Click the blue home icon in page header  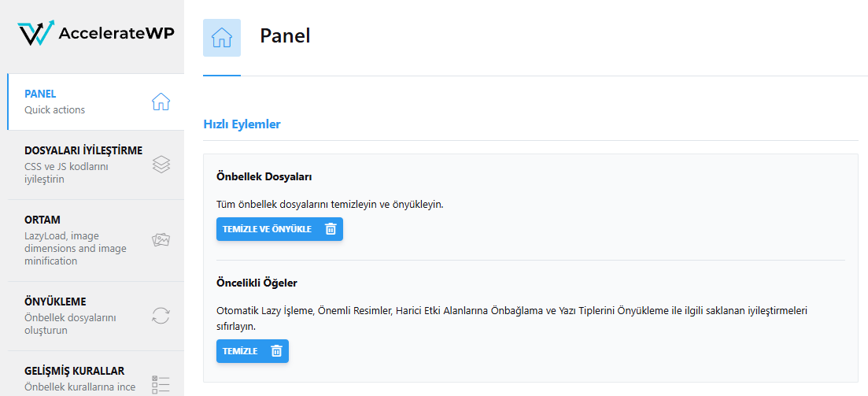point(222,38)
